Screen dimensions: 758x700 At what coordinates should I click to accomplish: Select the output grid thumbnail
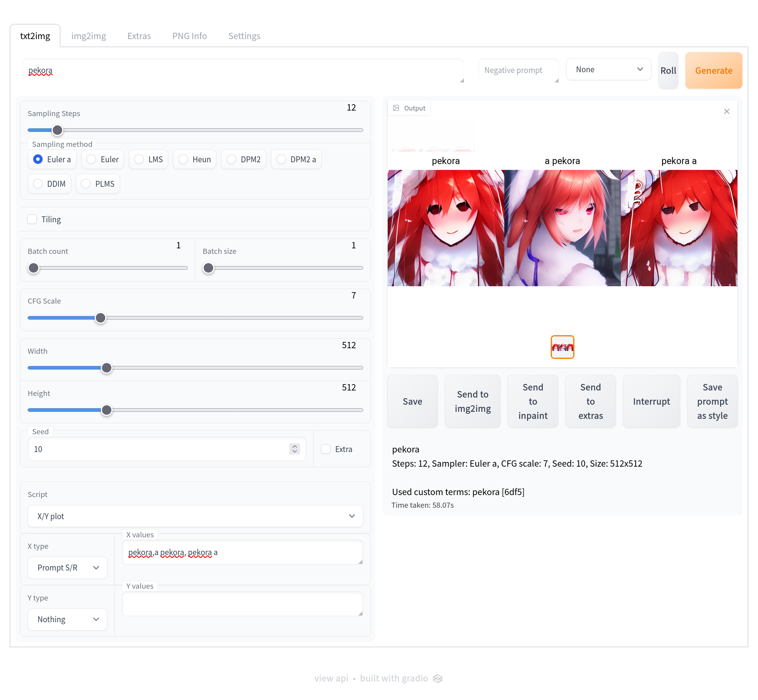[x=562, y=347]
